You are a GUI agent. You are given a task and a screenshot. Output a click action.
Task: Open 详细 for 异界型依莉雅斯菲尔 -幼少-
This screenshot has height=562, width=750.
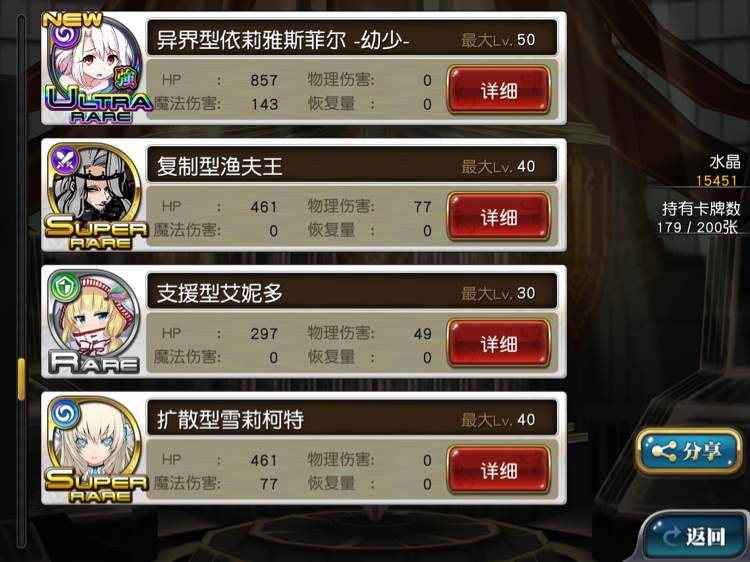tap(498, 90)
